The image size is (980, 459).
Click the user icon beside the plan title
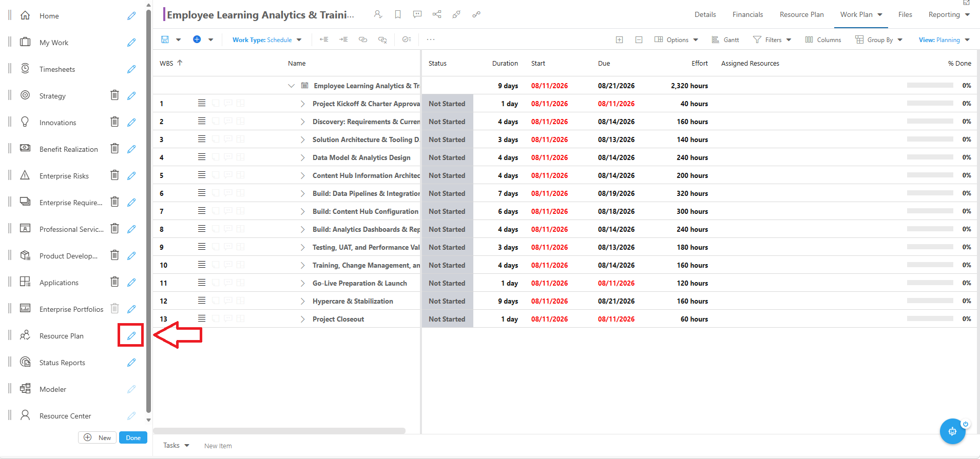point(378,14)
